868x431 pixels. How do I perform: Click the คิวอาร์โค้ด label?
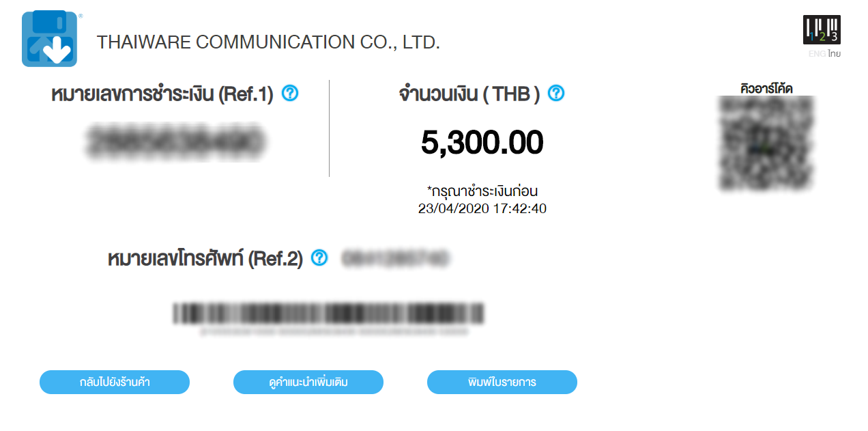[766, 88]
